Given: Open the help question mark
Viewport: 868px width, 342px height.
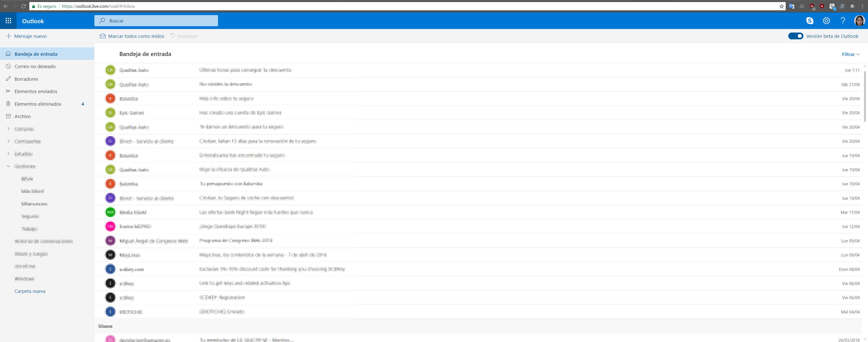Looking at the screenshot, I should 843,21.
